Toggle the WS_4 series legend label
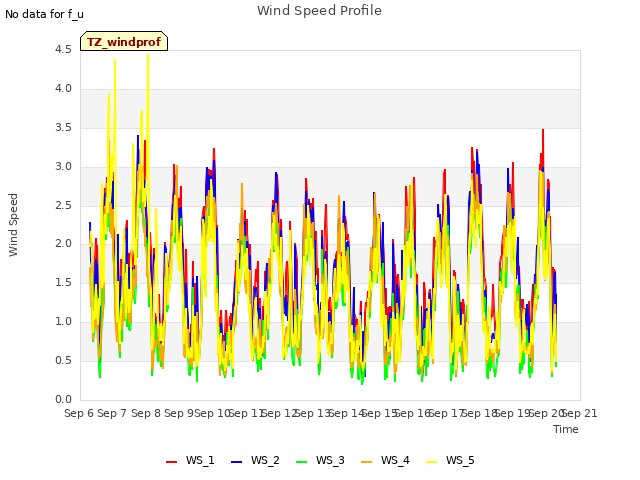Screen dimensions: 640x480 coord(395,461)
